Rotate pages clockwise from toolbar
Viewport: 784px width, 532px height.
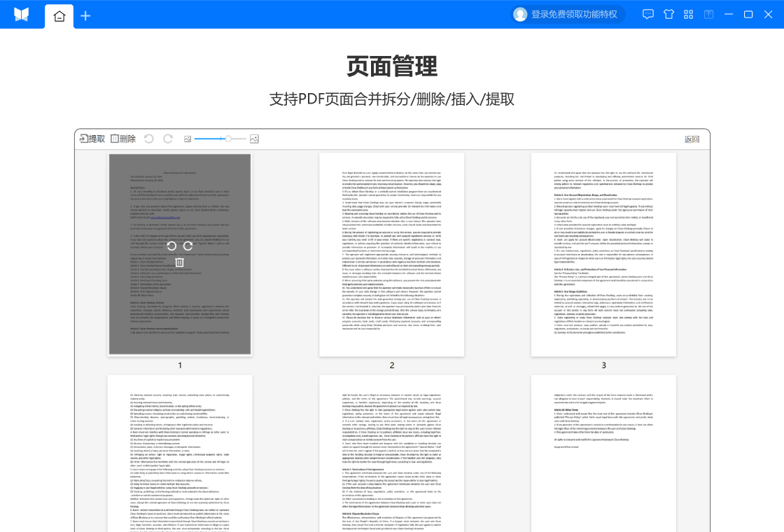(x=168, y=139)
